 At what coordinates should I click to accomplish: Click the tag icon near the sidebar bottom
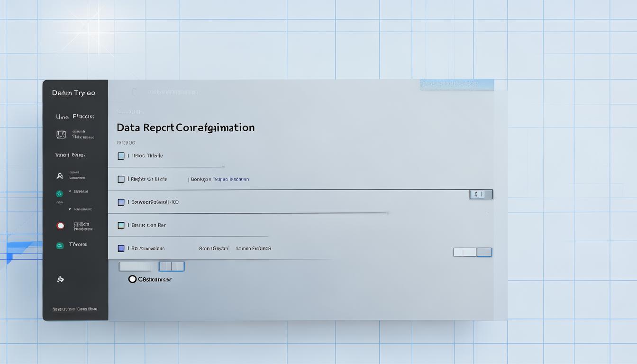tap(60, 279)
